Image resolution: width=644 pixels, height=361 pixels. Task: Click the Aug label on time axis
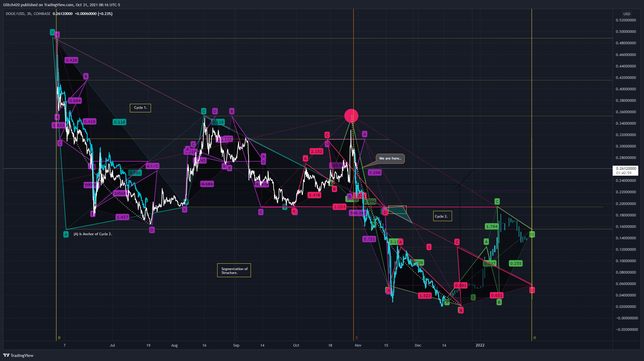[174, 345]
